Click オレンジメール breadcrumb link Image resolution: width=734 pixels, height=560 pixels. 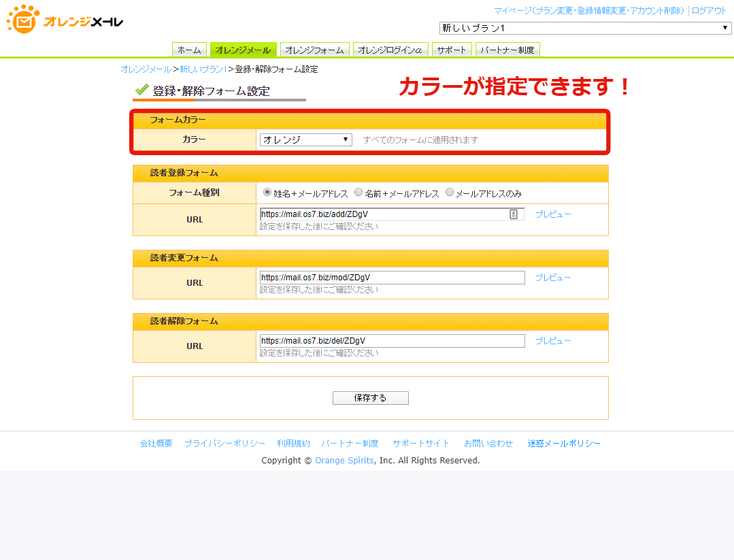[x=146, y=69]
